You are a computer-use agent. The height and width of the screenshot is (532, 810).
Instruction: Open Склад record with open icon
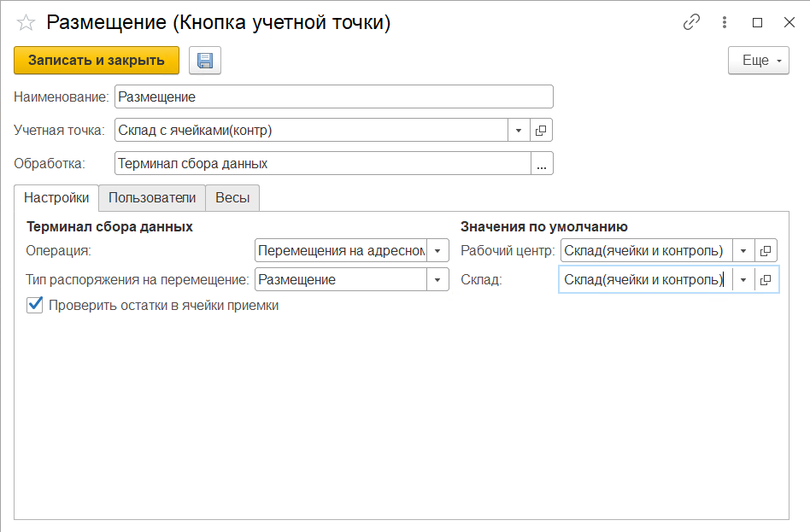[766, 279]
